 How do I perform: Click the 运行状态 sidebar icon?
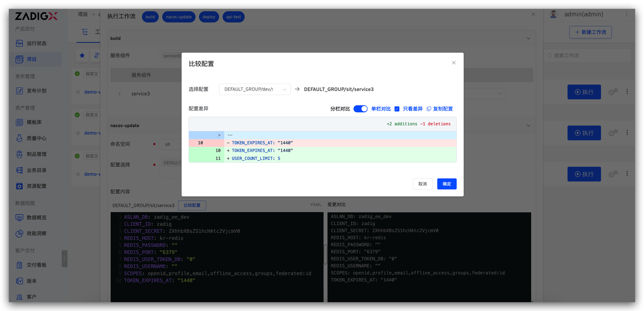coord(20,43)
